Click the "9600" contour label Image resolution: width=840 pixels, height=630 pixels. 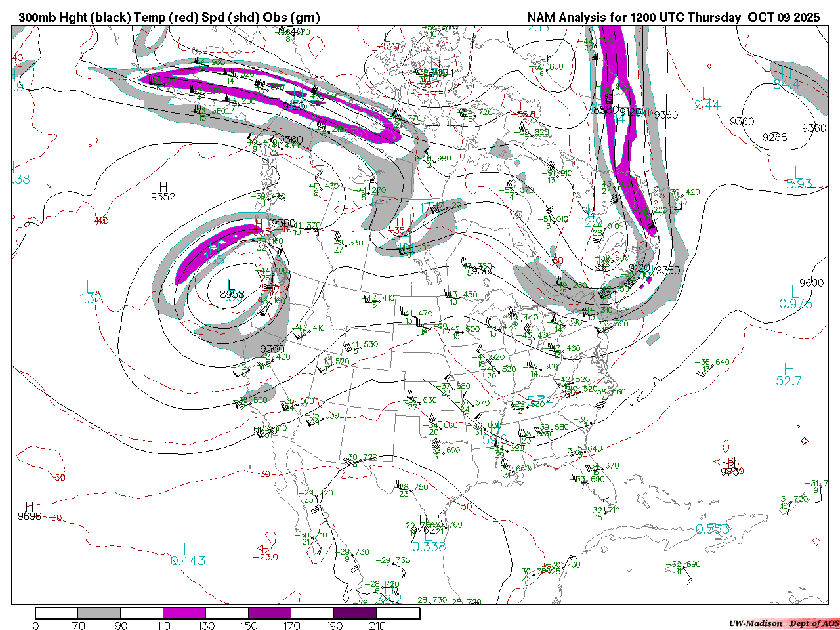click(x=811, y=283)
